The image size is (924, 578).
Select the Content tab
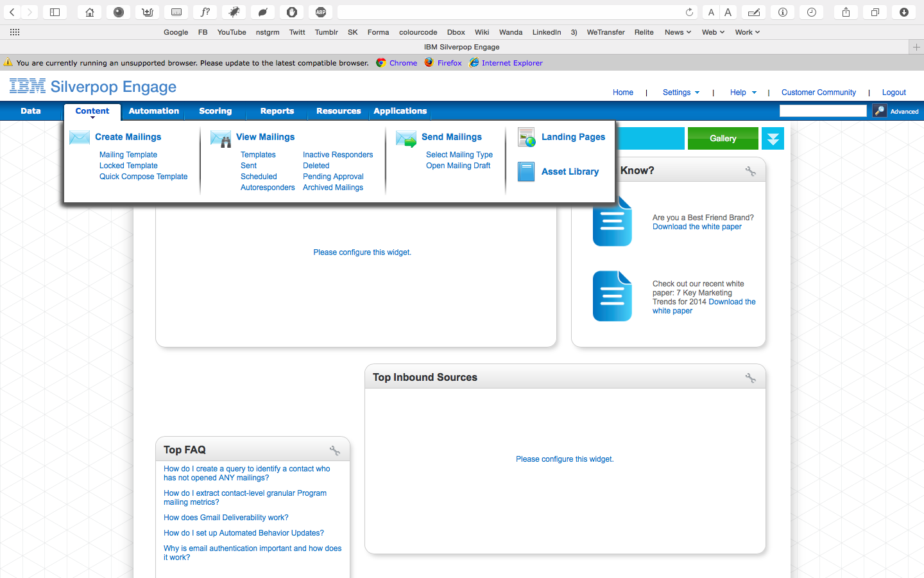pos(92,111)
